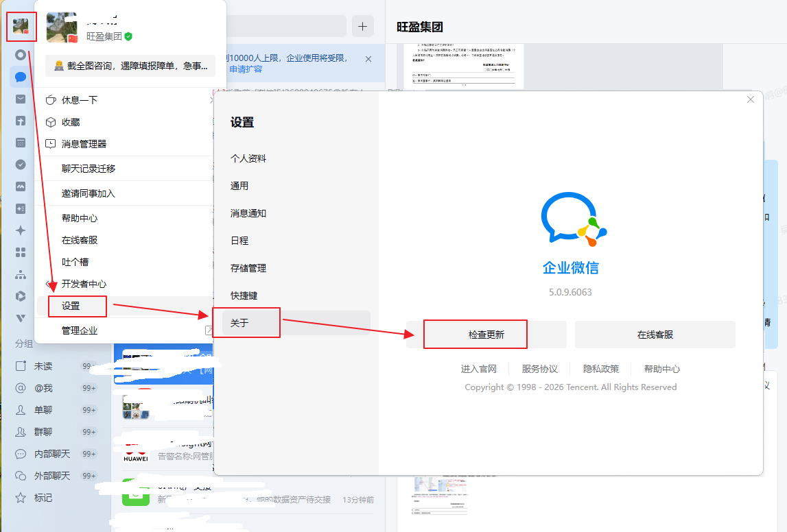Click the four-point sparkle icon in the sidebar
787x532 pixels.
[x=21, y=230]
